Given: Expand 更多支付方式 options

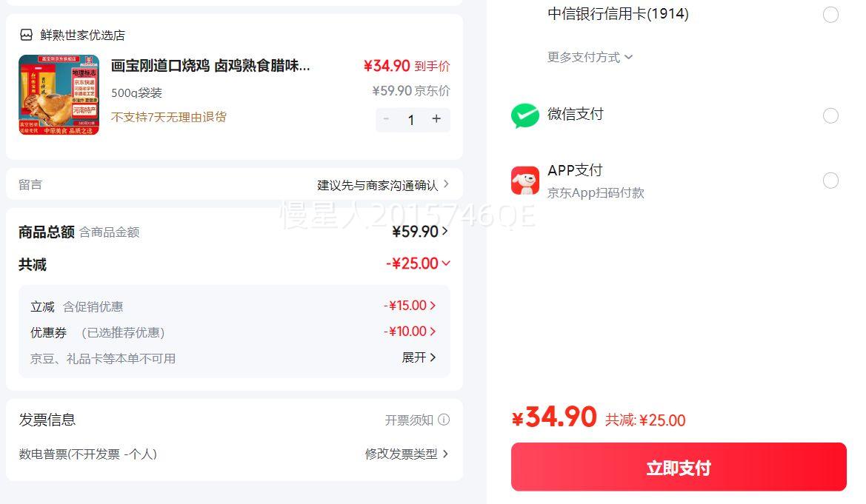Looking at the screenshot, I should [x=590, y=57].
